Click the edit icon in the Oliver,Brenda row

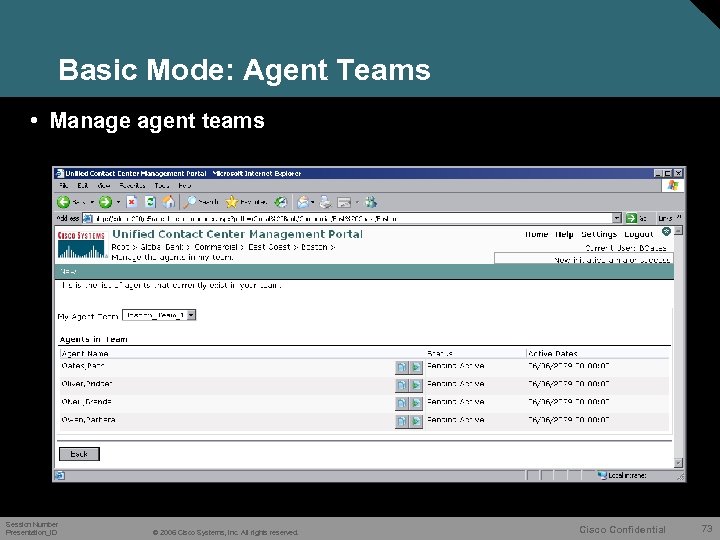(402, 403)
